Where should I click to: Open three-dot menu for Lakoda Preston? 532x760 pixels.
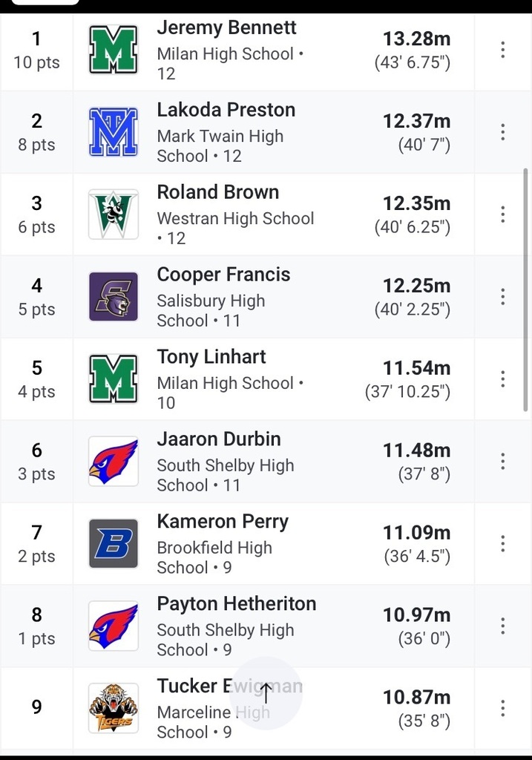tap(502, 132)
